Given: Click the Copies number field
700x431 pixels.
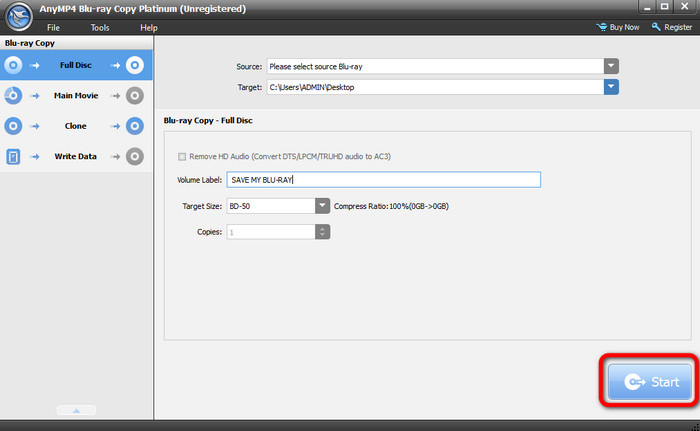Looking at the screenshot, I should point(271,232).
